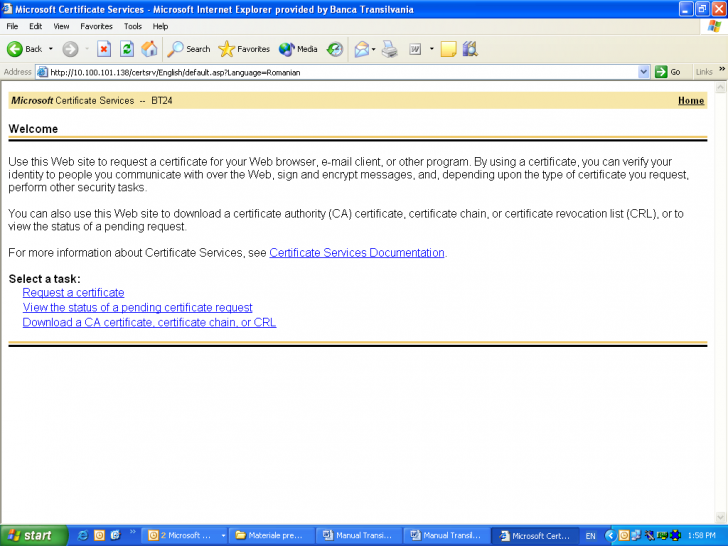Click the Forward navigation button

pos(71,49)
